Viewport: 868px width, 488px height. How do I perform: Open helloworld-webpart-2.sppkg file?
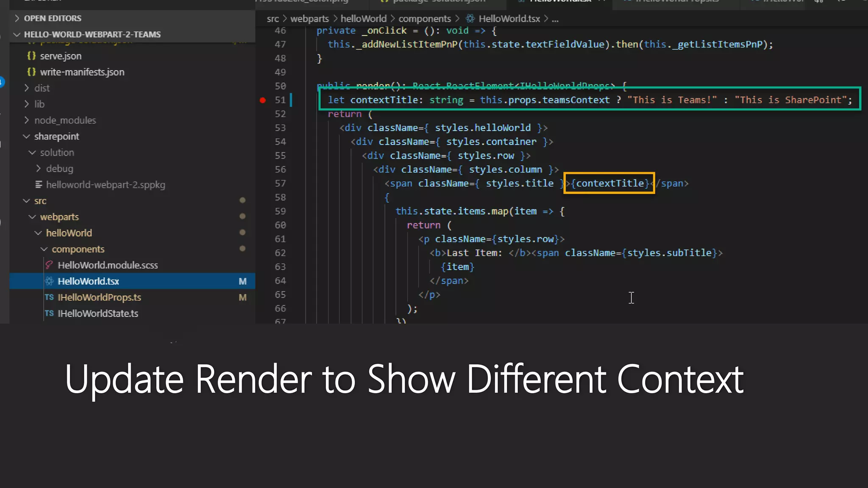tap(106, 185)
